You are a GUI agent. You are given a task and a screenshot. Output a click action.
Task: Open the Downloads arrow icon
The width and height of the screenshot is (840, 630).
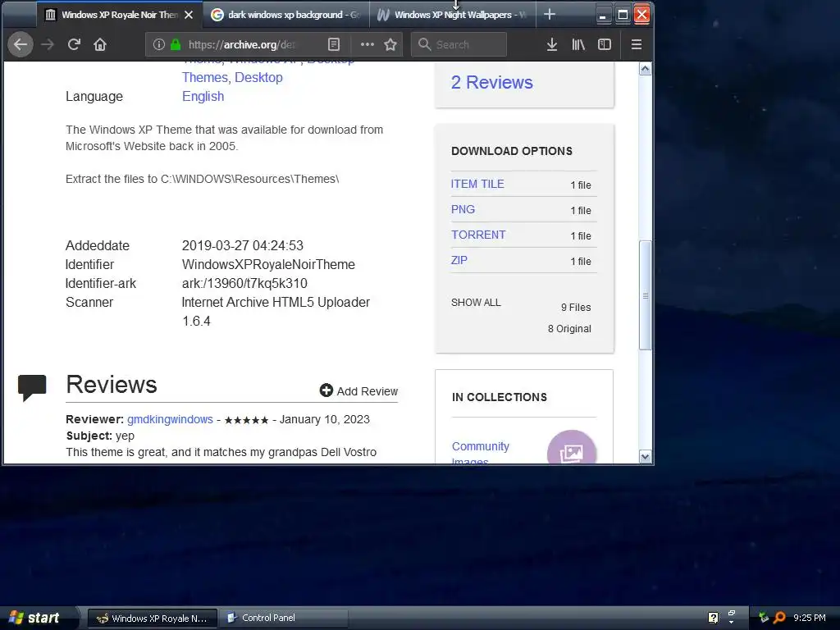[552, 44]
